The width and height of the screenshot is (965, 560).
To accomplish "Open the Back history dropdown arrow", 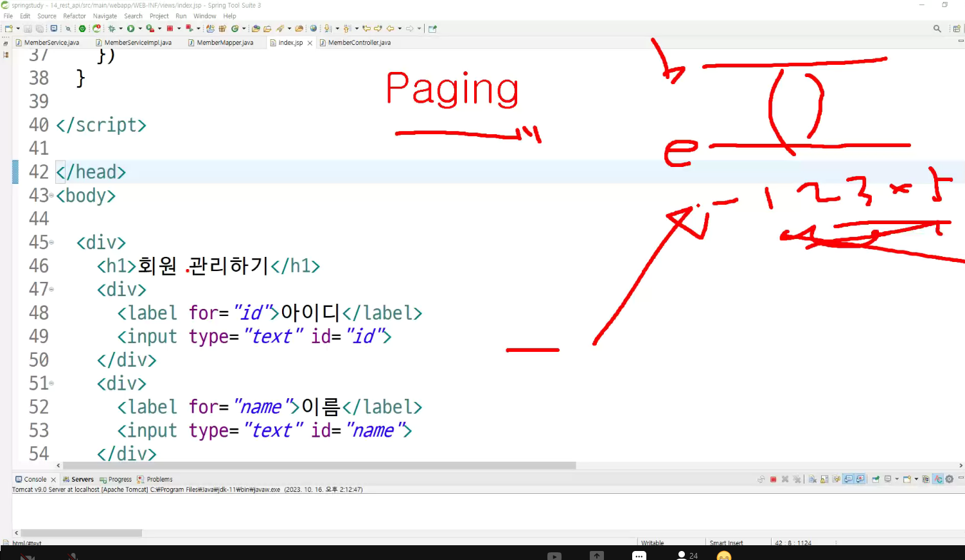I will tap(399, 28).
